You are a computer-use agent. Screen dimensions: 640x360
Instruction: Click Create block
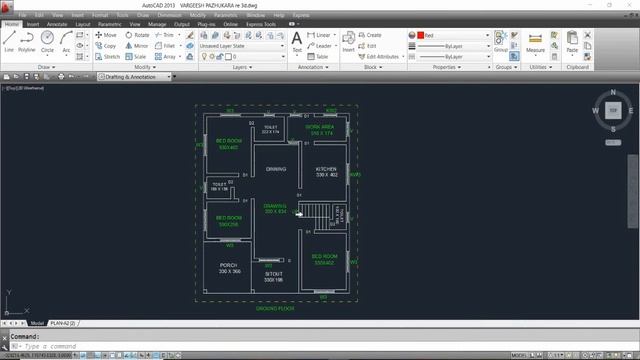coord(370,35)
